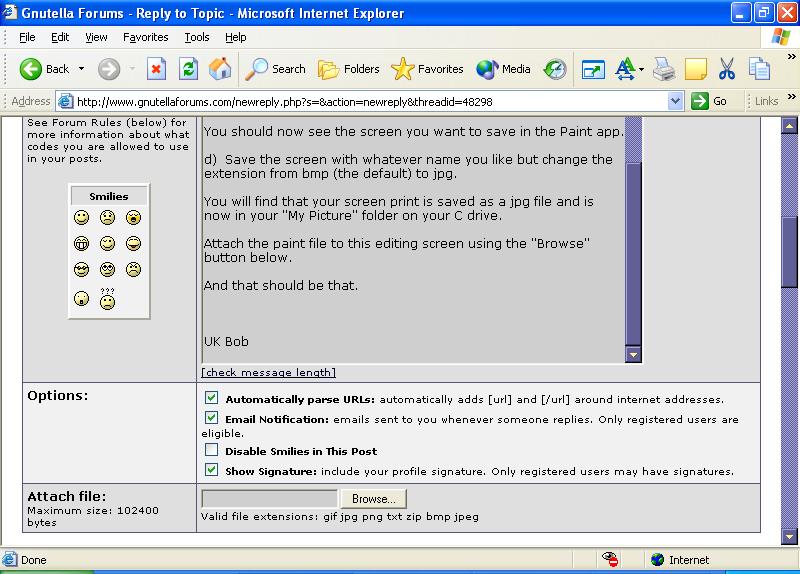Insert the sunglasses cool smiley

click(x=81, y=269)
